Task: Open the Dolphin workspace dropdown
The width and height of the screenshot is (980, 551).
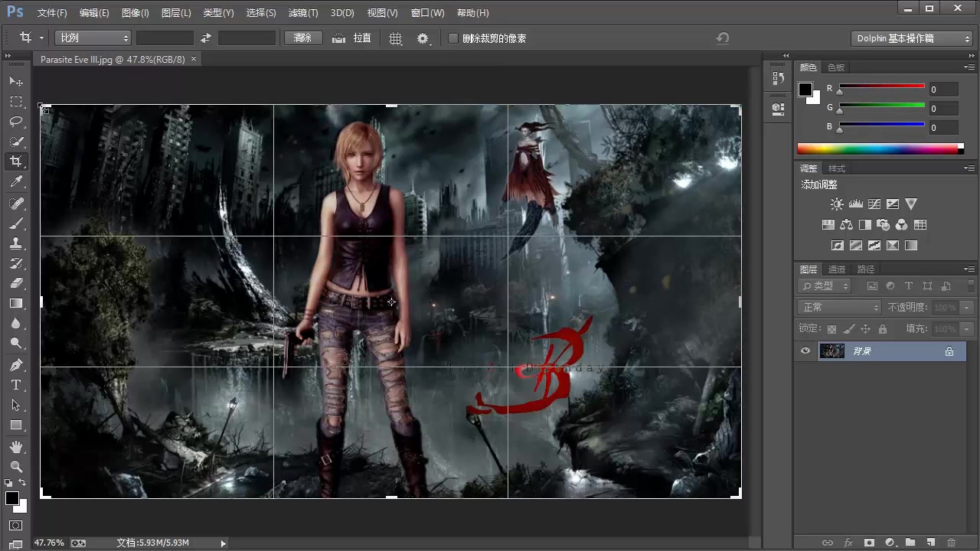Action: (913, 38)
